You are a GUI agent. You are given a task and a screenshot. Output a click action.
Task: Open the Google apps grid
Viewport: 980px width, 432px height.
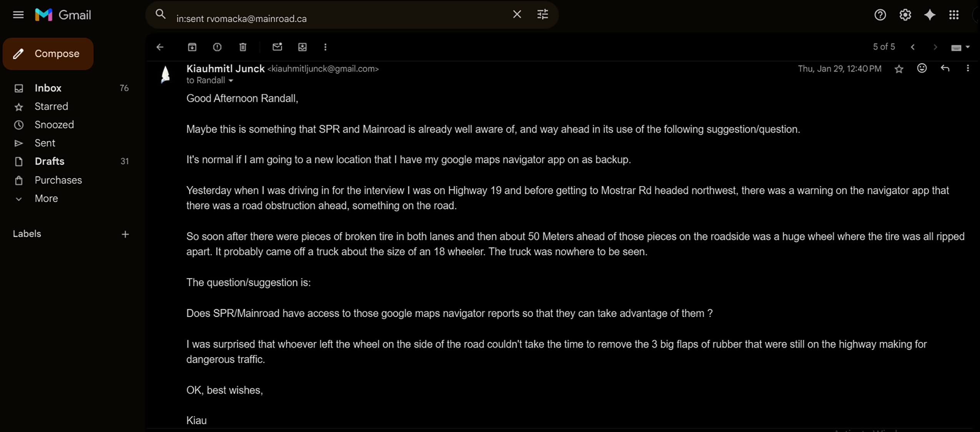(954, 15)
